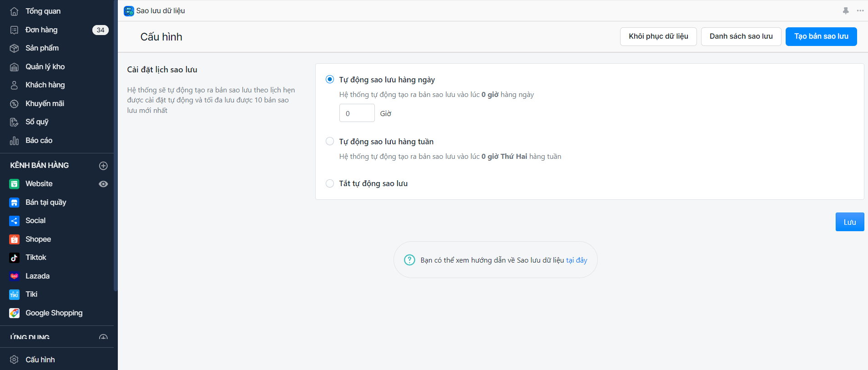868x370 pixels.
Task: Go to Báo cáo menu item
Action: pyautogui.click(x=39, y=141)
